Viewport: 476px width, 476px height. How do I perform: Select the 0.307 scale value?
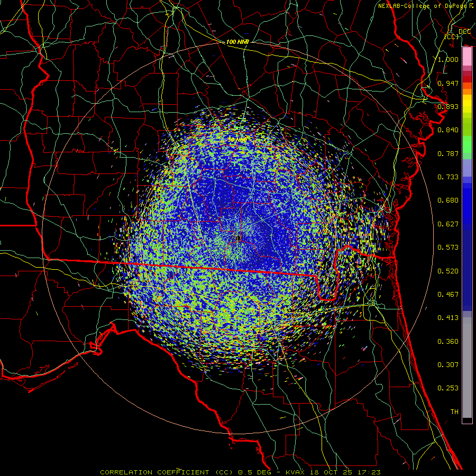pos(448,365)
